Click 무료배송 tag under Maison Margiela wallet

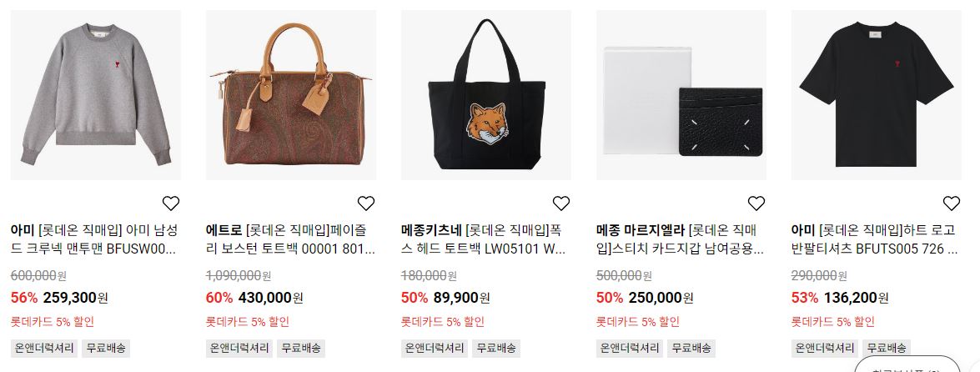[x=691, y=349]
